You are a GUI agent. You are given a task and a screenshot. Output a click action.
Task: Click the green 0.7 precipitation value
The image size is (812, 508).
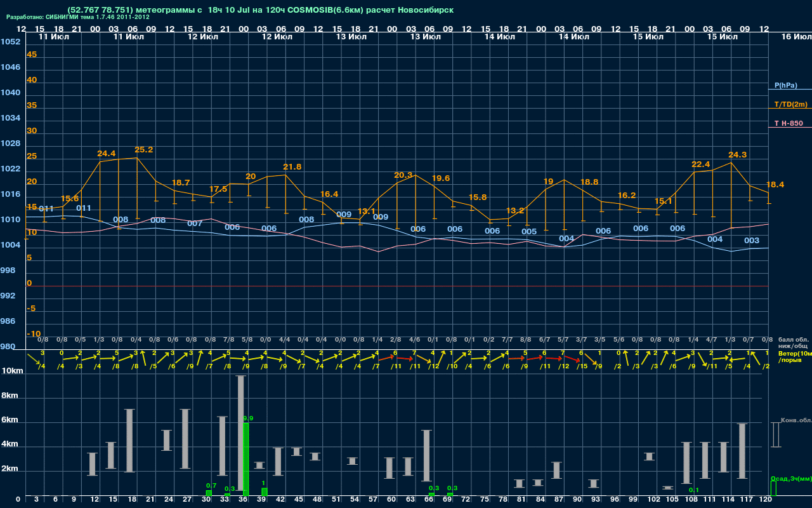pos(211,485)
